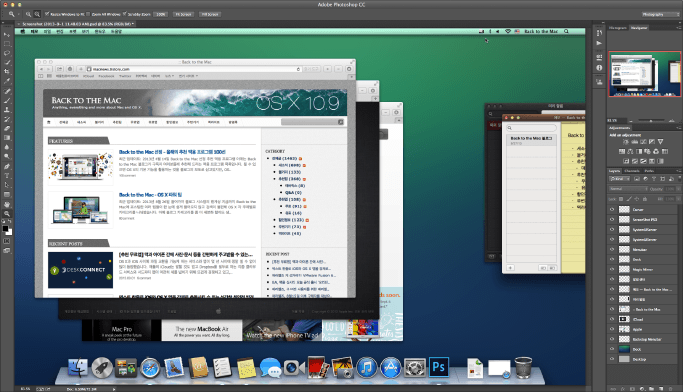Open the Layers panel flyout menu

pyautogui.click(x=679, y=171)
